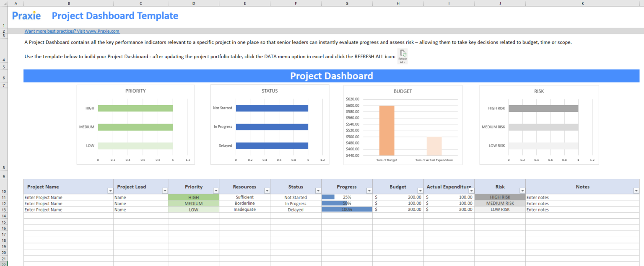The image size is (644, 266).
Task: Click the 100% progress bar
Action: [x=347, y=209]
